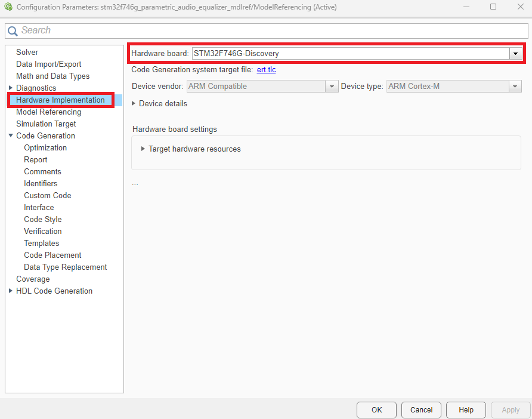The width and height of the screenshot is (532, 419).
Task: Click the Help button
Action: 466,410
